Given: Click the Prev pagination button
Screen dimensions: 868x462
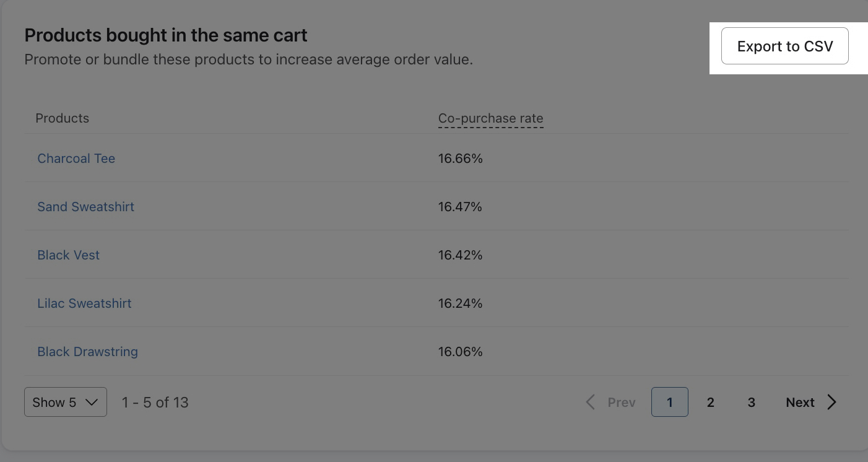Looking at the screenshot, I should (x=621, y=403).
